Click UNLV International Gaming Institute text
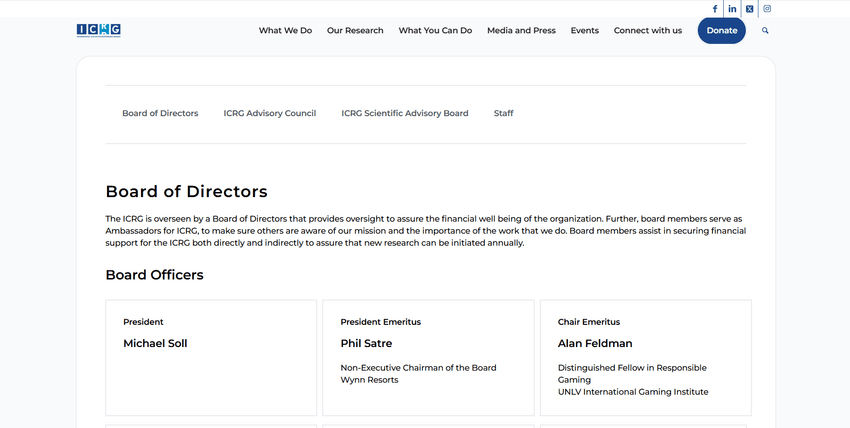850x428 pixels. tap(633, 392)
